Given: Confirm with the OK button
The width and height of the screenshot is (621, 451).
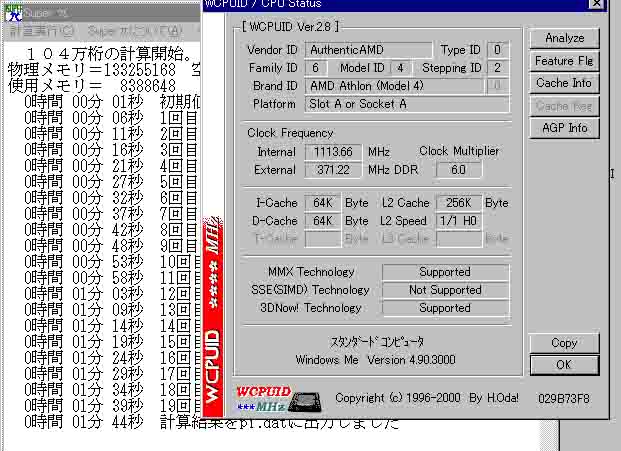Looking at the screenshot, I should (x=564, y=365).
